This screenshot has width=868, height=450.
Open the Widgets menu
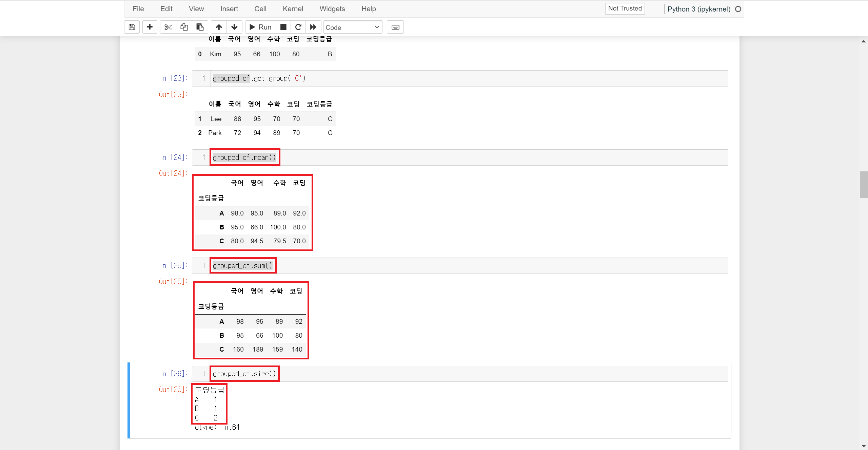click(332, 9)
